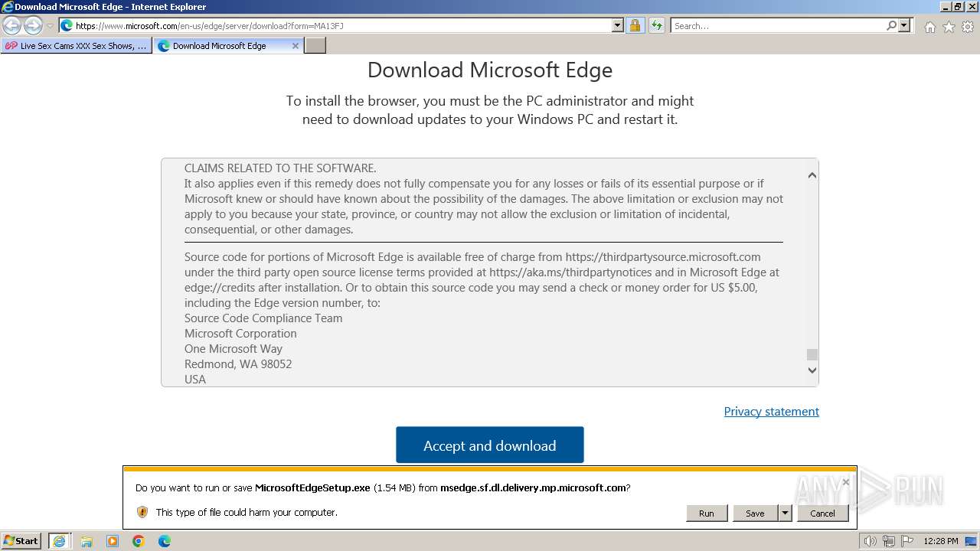Viewport: 980px width, 551px height.
Task: Click the Refresh page icon
Action: click(x=656, y=25)
